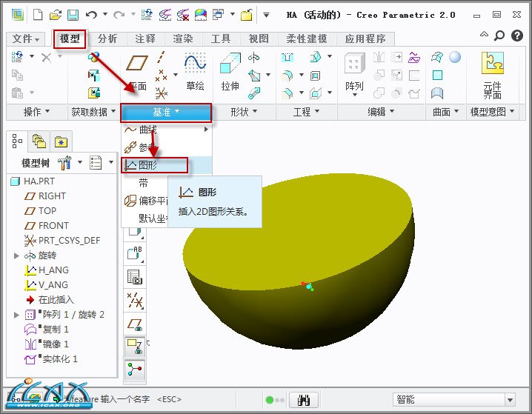Click the New file icon
Image resolution: width=532 pixels, height=414 pixels.
[x=38, y=15]
